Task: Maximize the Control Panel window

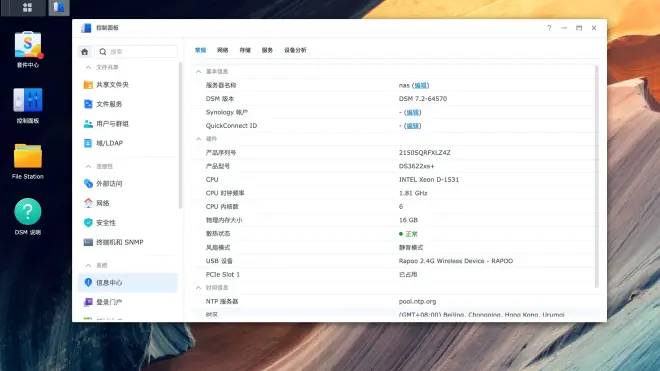Action: click(579, 28)
